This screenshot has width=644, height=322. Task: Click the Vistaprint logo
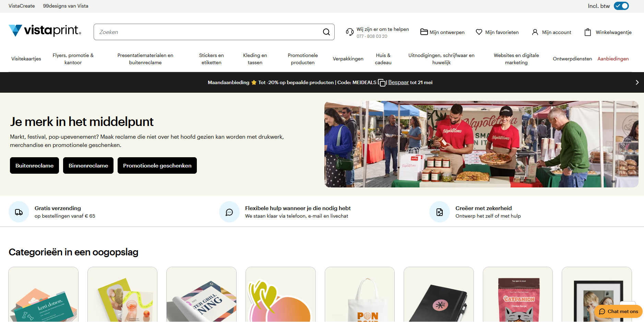tap(45, 31)
